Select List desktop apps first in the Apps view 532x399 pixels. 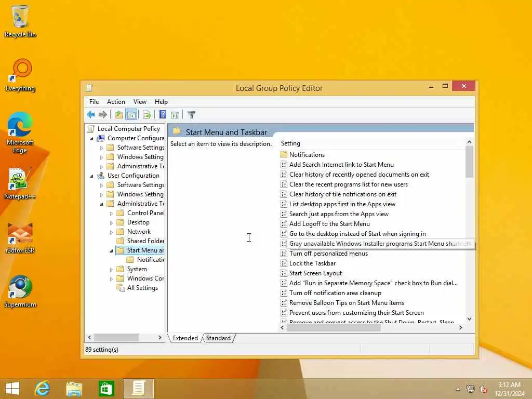pyautogui.click(x=342, y=204)
